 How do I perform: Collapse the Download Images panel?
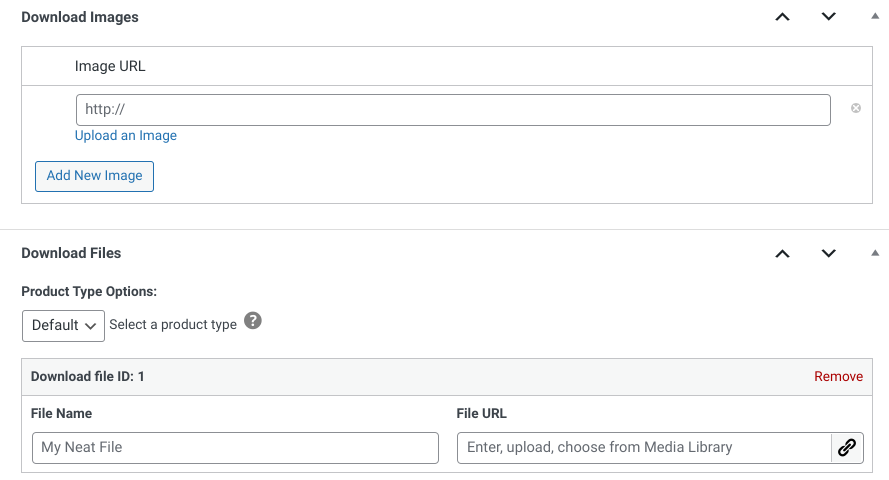point(875,16)
